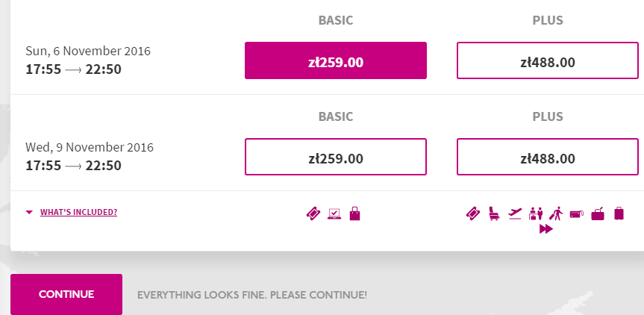The width and height of the screenshot is (644, 315).
Task: Click the airplane takeoff icon
Action: [514, 213]
